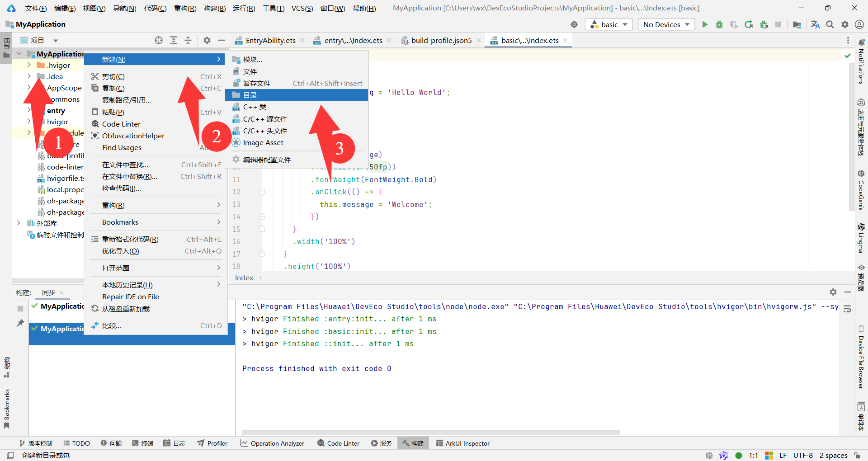
Task: Open the user account avatar icon
Action: coord(859,24)
